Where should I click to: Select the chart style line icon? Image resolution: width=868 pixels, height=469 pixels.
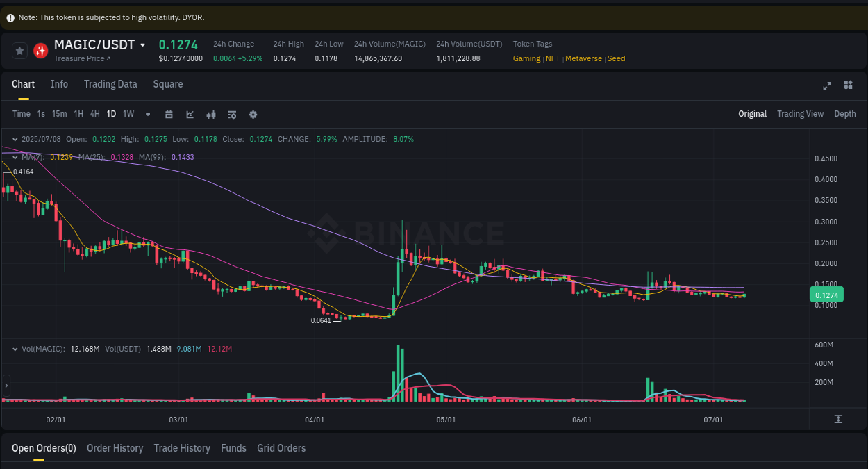click(x=190, y=114)
